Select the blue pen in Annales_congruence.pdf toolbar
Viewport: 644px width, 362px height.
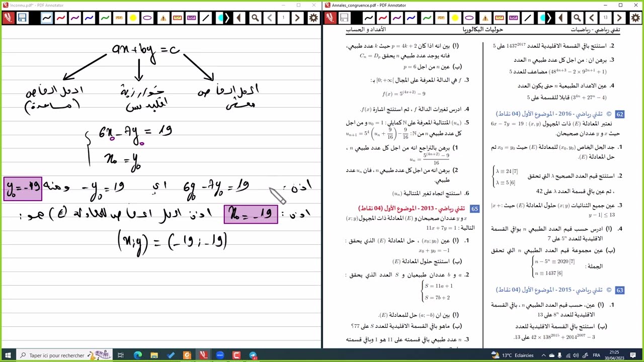411,18
